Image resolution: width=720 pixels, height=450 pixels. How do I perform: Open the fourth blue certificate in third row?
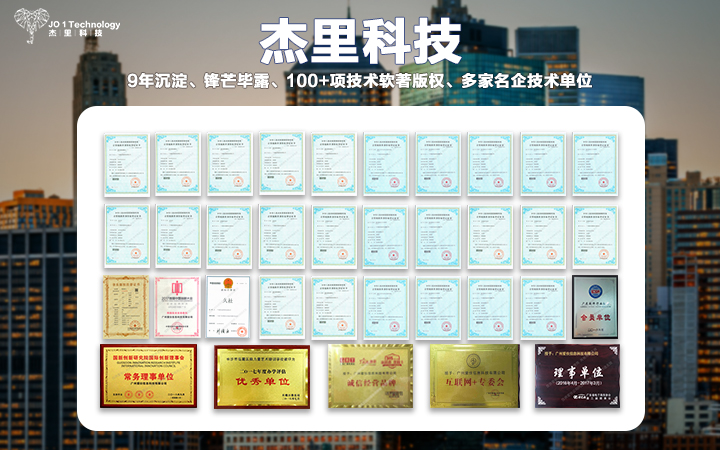tap(438, 304)
